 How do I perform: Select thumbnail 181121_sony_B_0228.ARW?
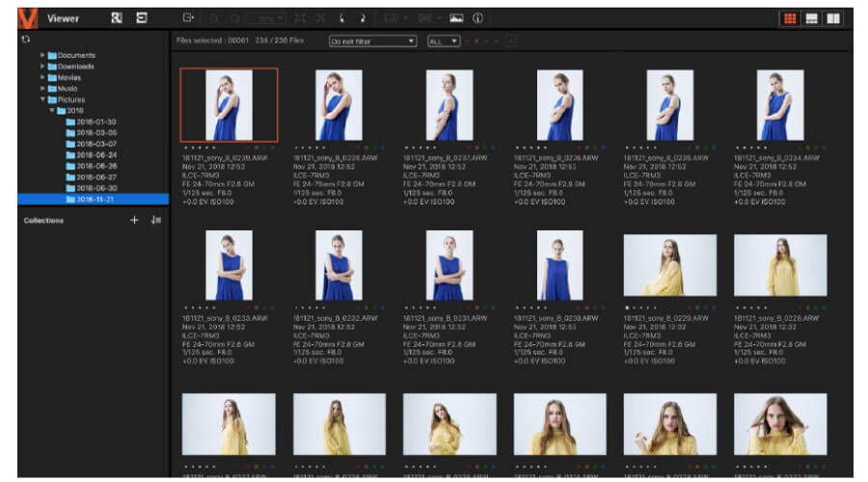pyautogui.click(x=780, y=265)
